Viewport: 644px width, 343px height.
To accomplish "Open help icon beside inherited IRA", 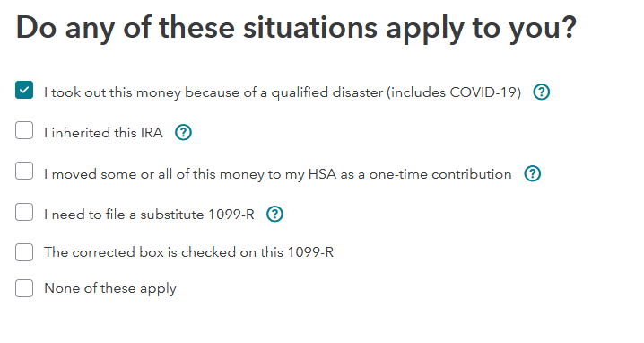I will pos(183,132).
